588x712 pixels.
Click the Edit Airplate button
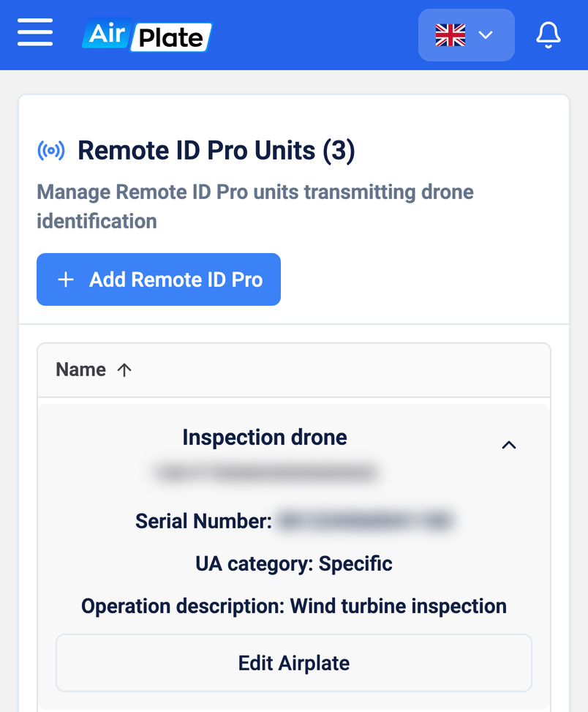[294, 663]
